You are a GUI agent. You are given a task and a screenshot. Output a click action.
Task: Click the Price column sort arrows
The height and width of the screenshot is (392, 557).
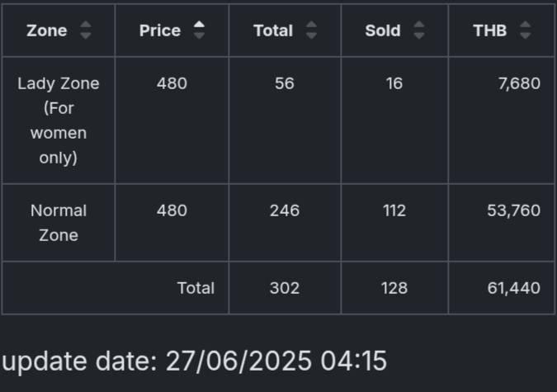(199, 31)
